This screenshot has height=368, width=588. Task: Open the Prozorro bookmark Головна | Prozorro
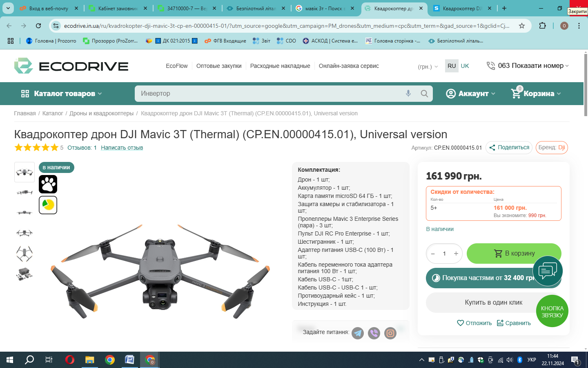pyautogui.click(x=51, y=41)
